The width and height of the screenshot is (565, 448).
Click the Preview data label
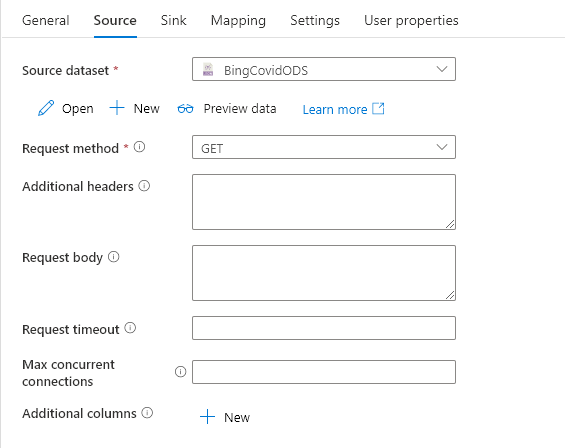pyautogui.click(x=240, y=108)
